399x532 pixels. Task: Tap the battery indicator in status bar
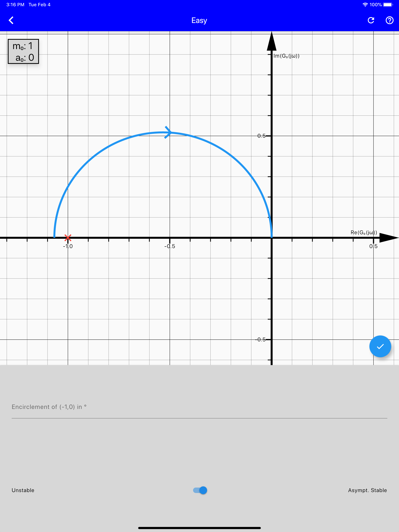388,4
